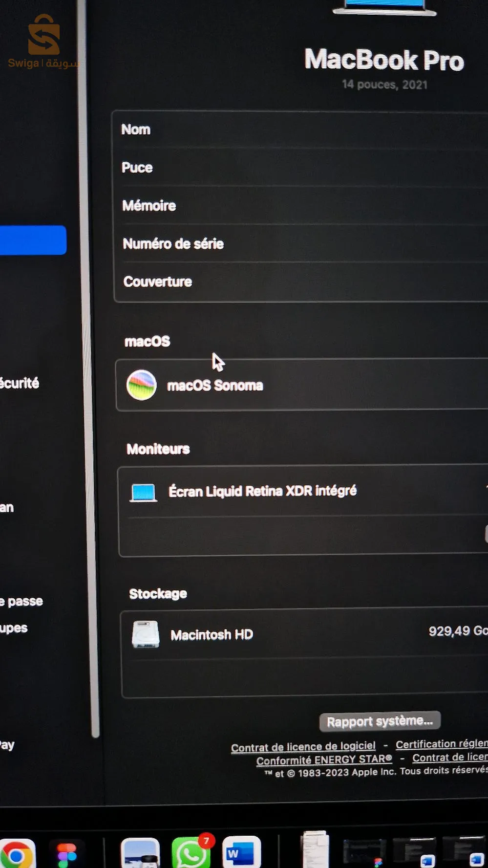Open the sidebar item ending in sécurité

coord(20,383)
